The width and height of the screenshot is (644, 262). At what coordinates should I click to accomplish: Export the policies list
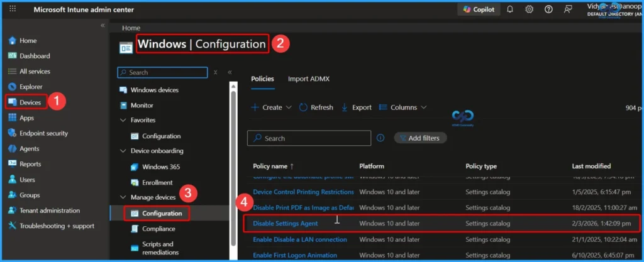357,107
